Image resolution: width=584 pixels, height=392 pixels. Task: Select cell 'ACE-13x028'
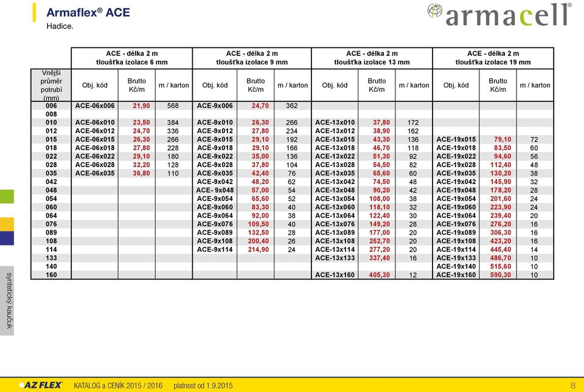(x=335, y=165)
